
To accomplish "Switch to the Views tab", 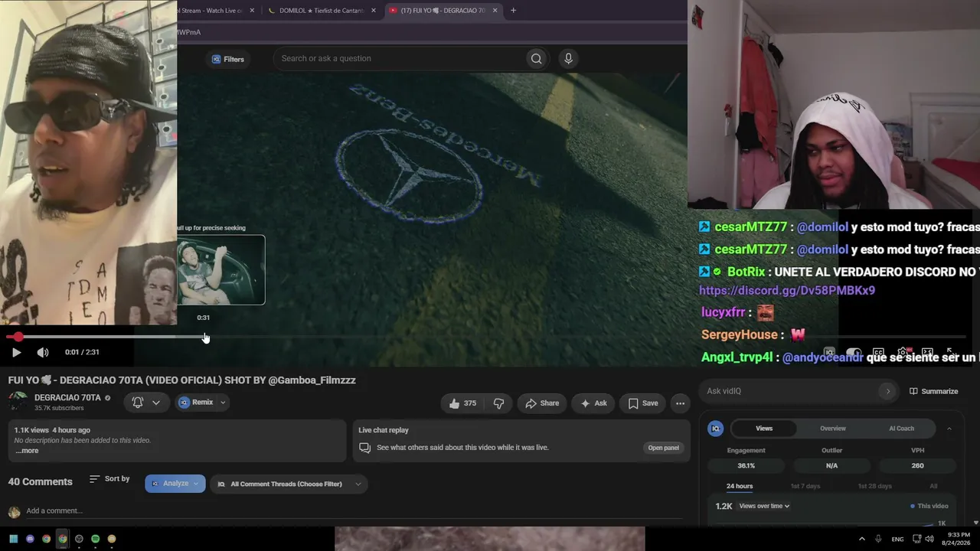I will tap(764, 429).
